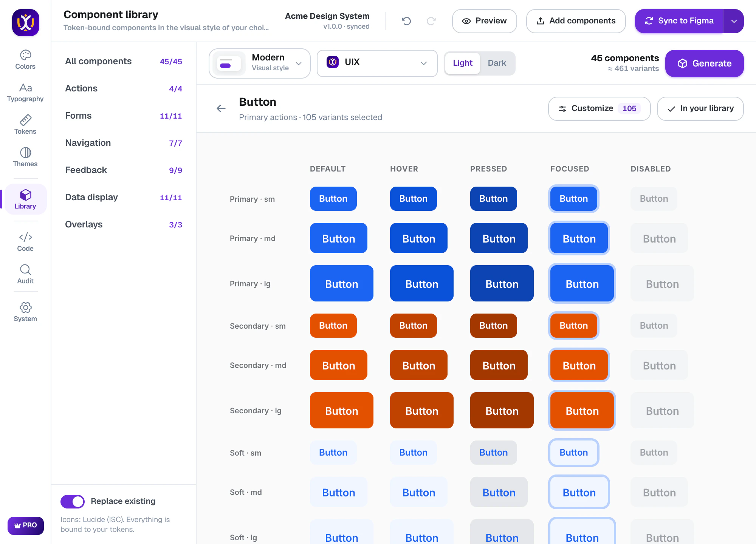The width and height of the screenshot is (756, 544).
Task: Click the DISABLED column header
Action: point(651,169)
